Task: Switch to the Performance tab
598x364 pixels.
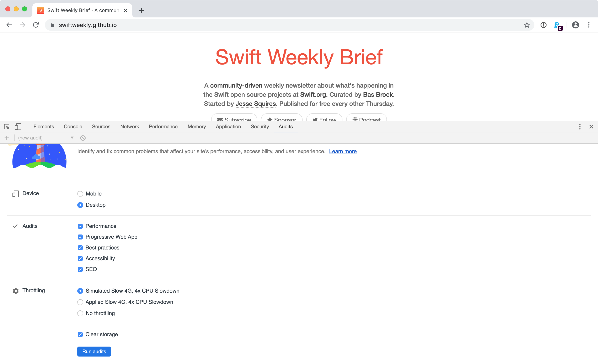Action: (x=163, y=127)
